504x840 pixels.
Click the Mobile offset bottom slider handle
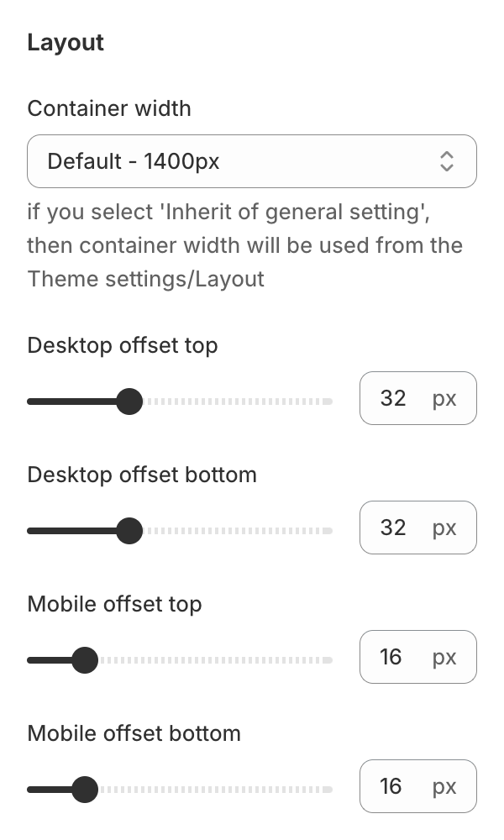pyautogui.click(x=84, y=790)
